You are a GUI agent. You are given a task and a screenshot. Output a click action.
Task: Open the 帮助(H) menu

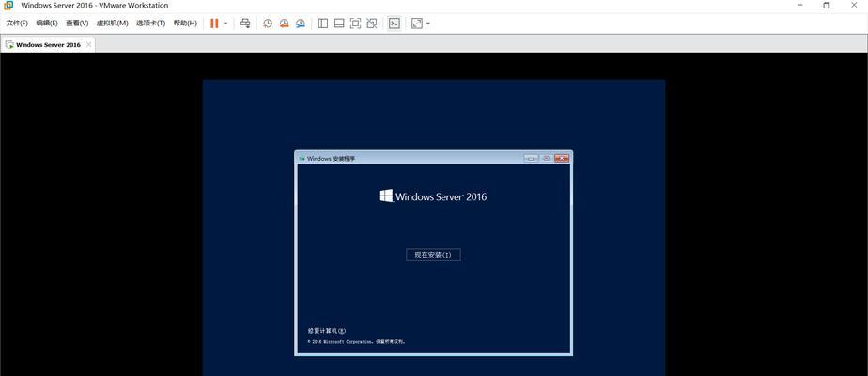pos(185,23)
